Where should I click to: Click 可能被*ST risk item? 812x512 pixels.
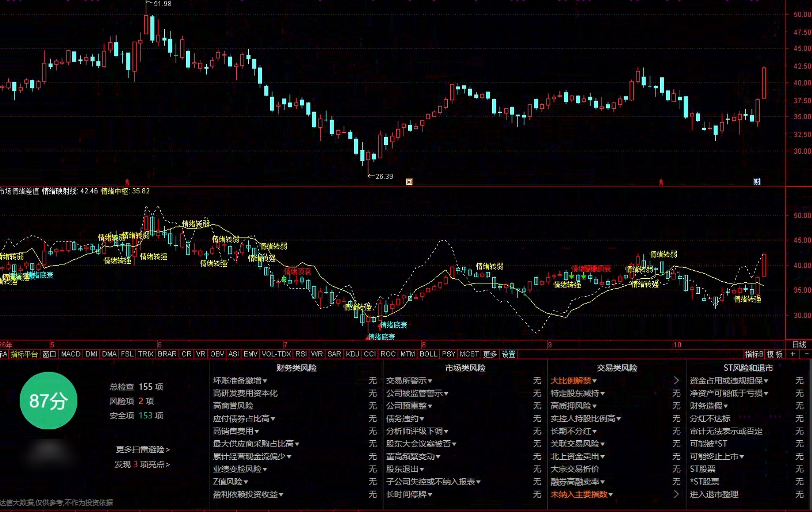coord(708,444)
